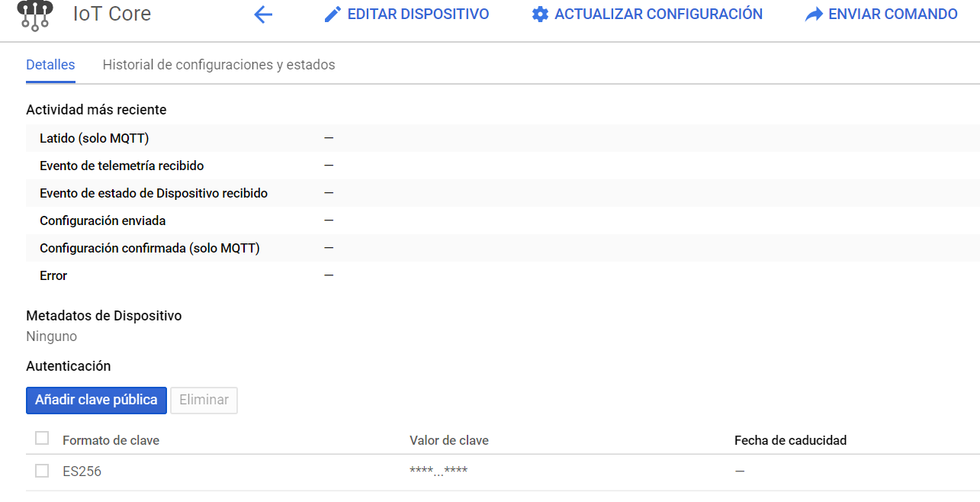Open the Historial de configuraciones y estados tab
The width and height of the screenshot is (980, 502).
219,64
